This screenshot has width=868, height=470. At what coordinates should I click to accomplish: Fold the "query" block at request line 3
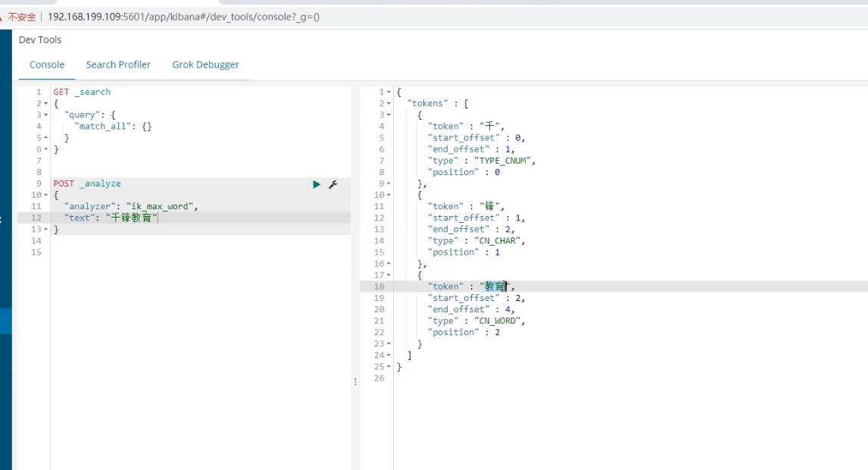46,115
